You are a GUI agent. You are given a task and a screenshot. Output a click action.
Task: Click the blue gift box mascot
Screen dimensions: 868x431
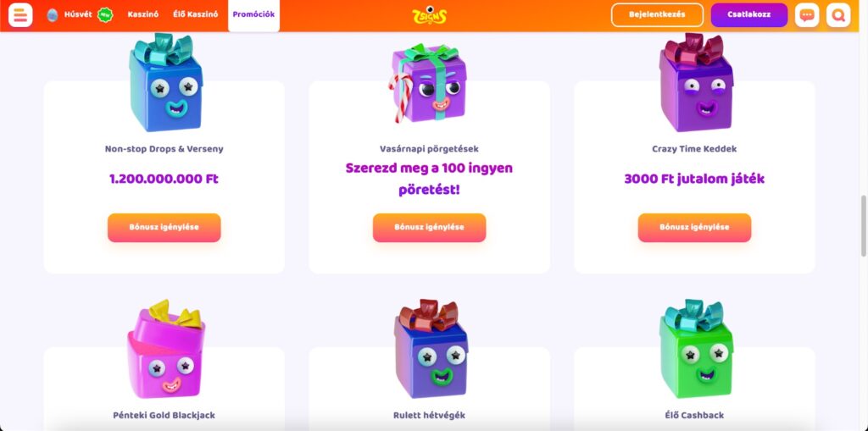(x=166, y=82)
